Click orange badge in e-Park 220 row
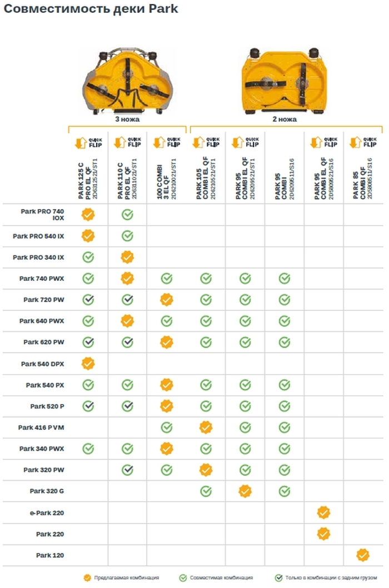 [x=323, y=512]
